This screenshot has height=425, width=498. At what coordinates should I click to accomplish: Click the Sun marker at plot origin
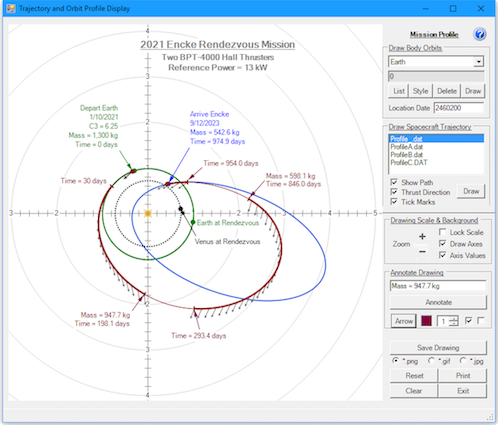point(148,213)
